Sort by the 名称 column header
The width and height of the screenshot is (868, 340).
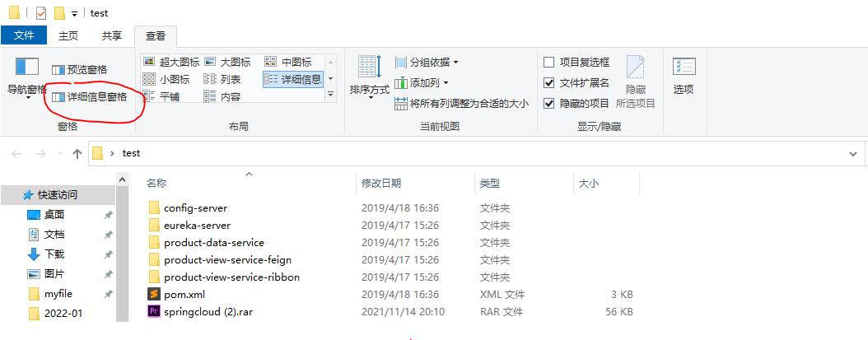(x=156, y=184)
